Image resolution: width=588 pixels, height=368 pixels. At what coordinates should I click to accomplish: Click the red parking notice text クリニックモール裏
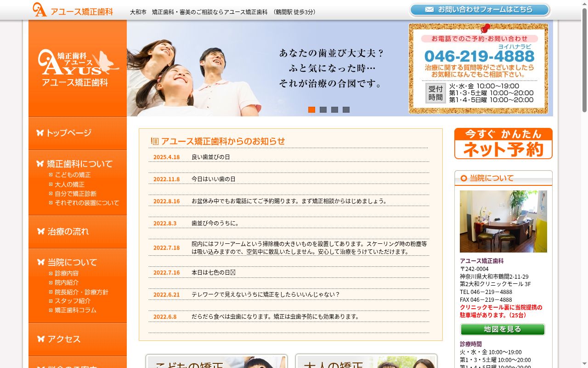[x=501, y=311]
